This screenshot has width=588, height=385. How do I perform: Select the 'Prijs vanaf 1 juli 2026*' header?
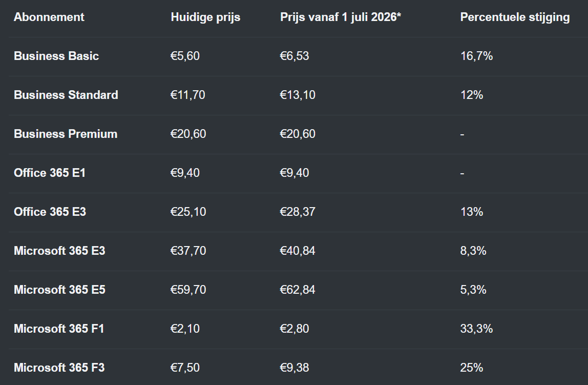341,17
